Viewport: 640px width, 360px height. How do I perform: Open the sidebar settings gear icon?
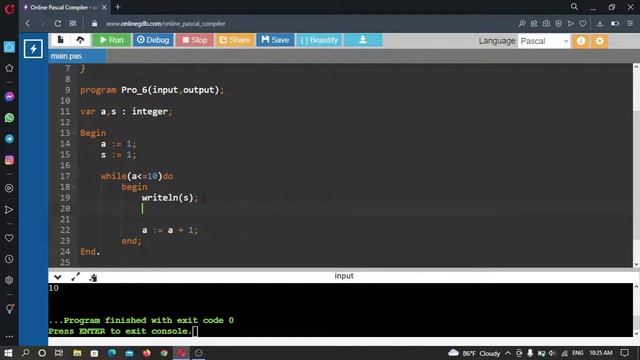[9, 280]
